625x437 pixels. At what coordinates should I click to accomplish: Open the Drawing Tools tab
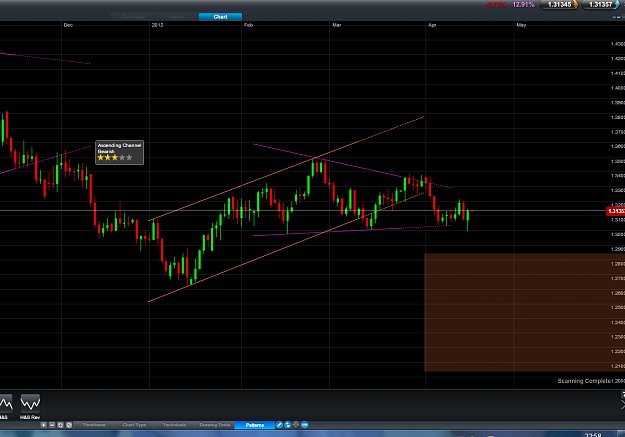pyautogui.click(x=214, y=425)
